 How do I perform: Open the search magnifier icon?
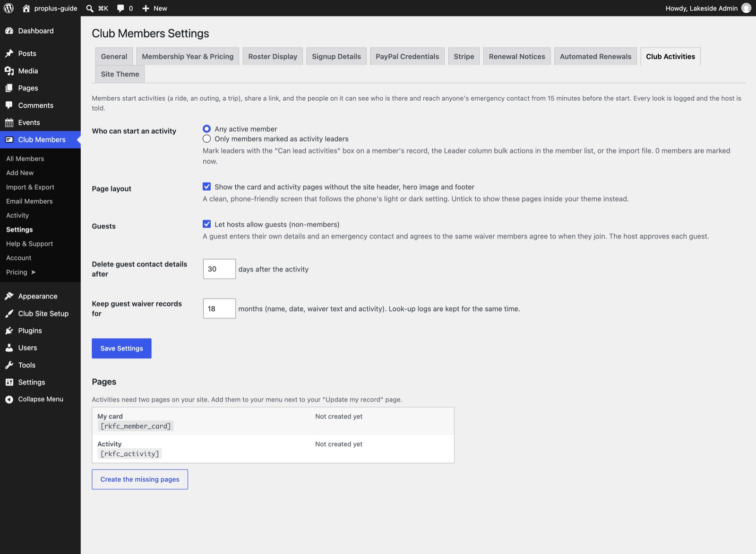point(90,8)
